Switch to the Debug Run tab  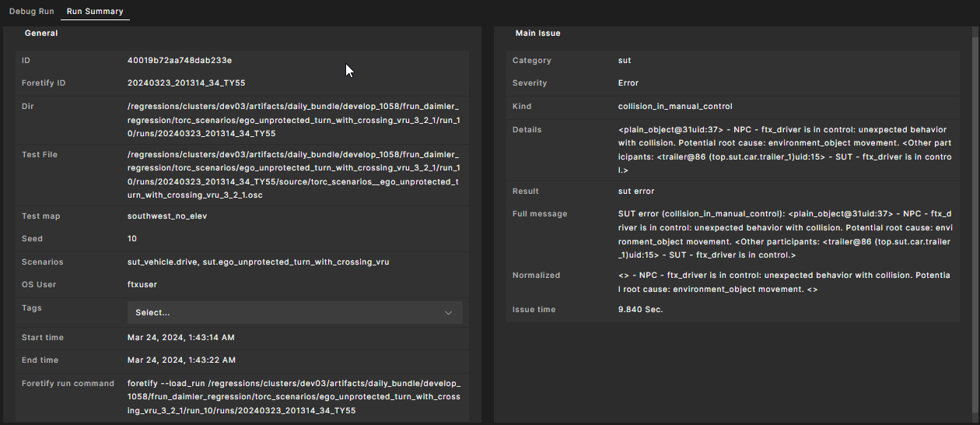coord(31,12)
